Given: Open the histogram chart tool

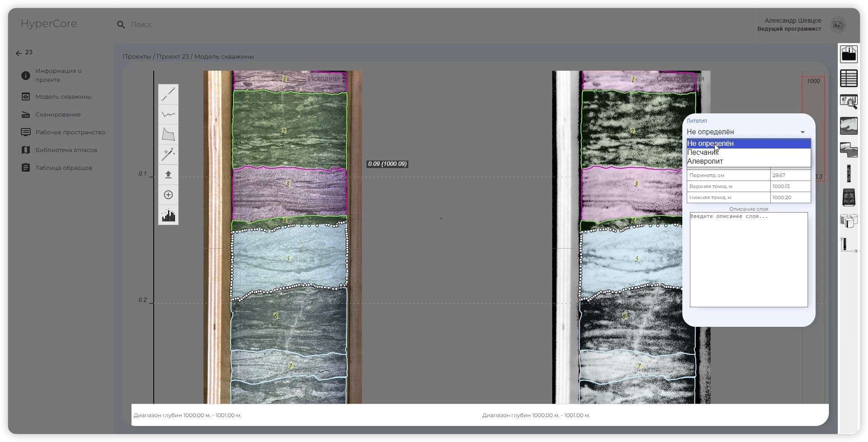Looking at the screenshot, I should tap(168, 215).
